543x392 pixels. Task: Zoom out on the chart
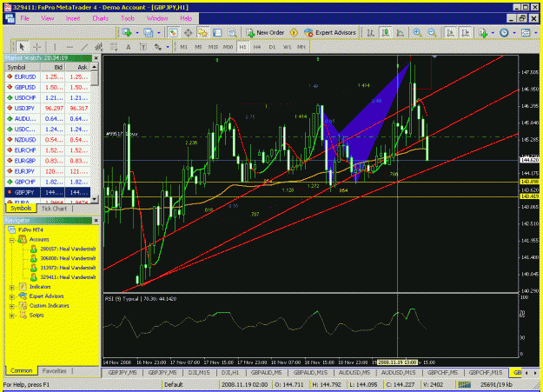[x=432, y=32]
